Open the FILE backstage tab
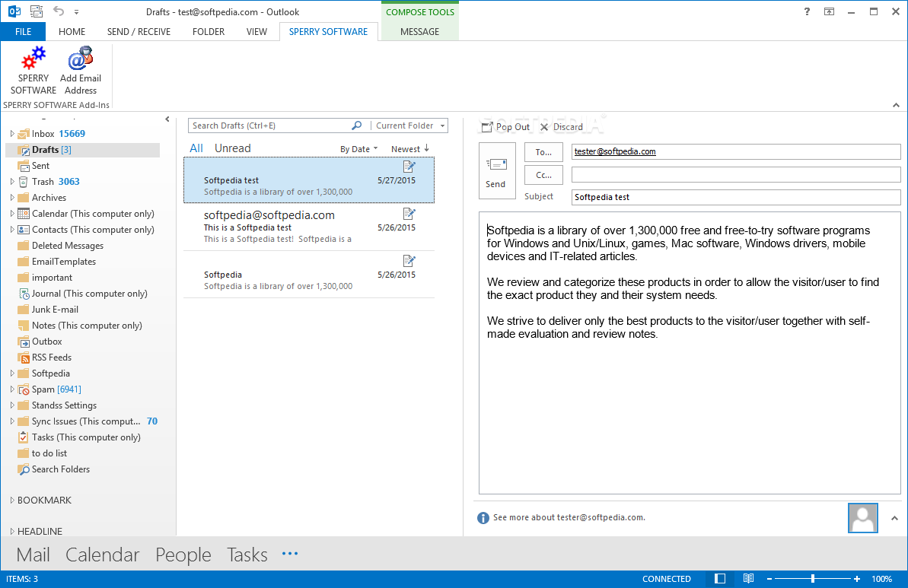Image resolution: width=908 pixels, height=588 pixels. [23, 32]
